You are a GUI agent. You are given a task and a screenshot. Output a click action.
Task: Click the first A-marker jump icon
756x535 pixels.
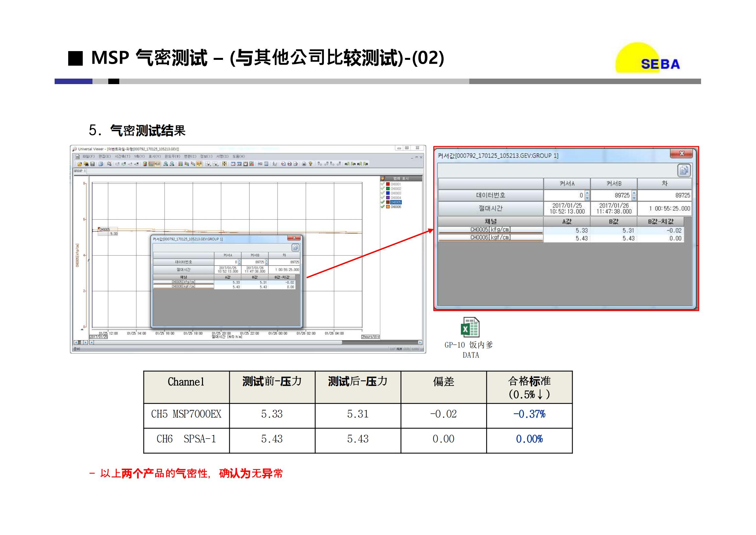[x=347, y=164]
